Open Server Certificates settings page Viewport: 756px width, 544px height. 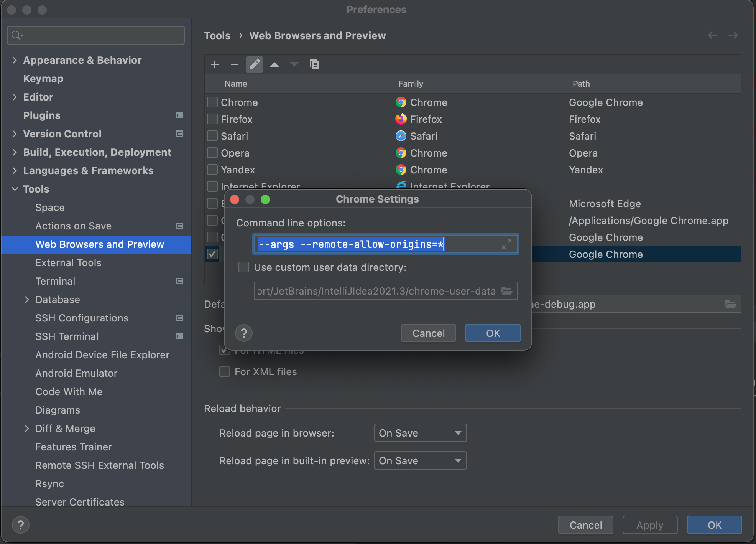click(80, 502)
